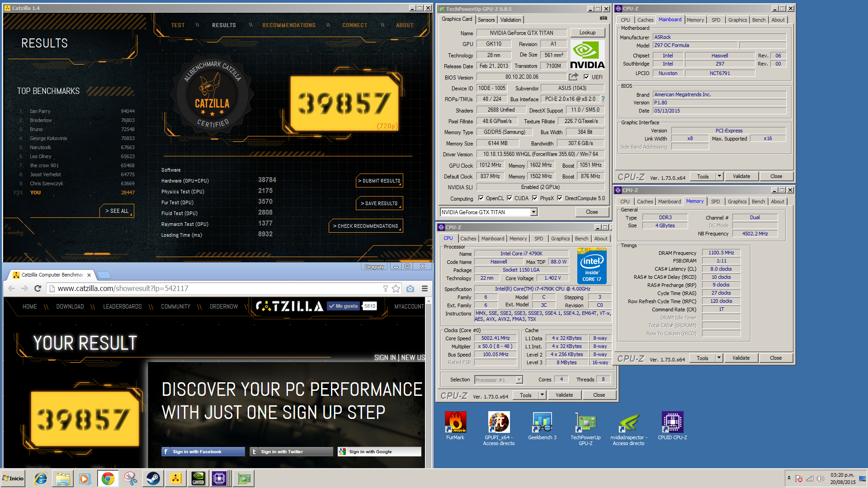Open nvidiaInspector taskbar icon
Viewport: 868px width, 488px height.
[x=198, y=479]
